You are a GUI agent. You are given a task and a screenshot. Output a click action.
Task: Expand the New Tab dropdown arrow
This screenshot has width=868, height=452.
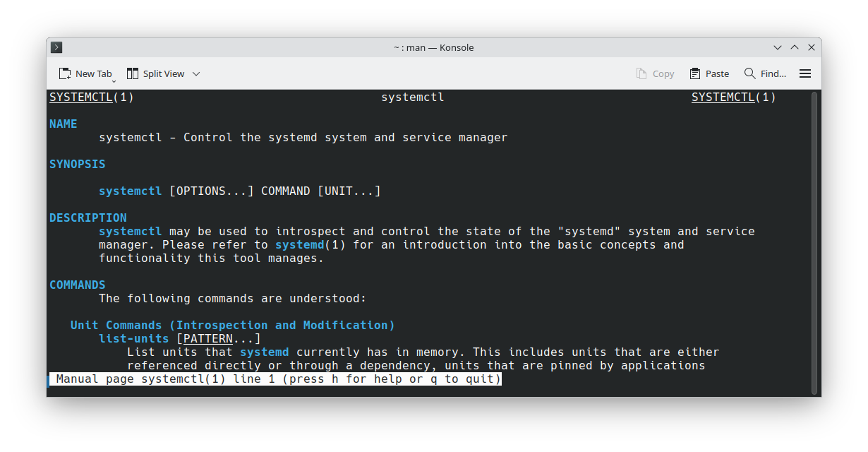point(114,81)
